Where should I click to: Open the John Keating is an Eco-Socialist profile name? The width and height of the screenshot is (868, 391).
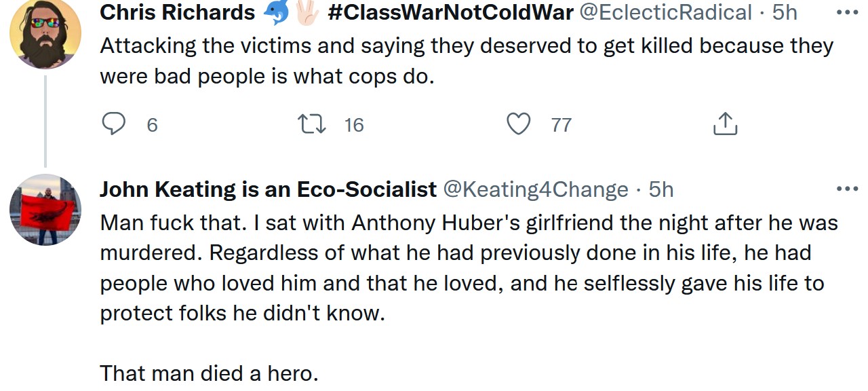click(x=268, y=189)
